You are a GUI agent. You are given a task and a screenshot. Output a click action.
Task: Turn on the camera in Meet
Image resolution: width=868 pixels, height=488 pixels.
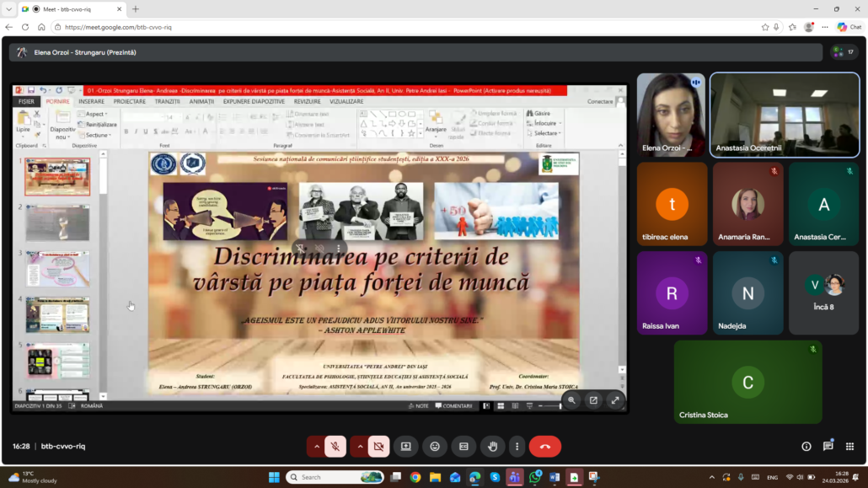378,447
